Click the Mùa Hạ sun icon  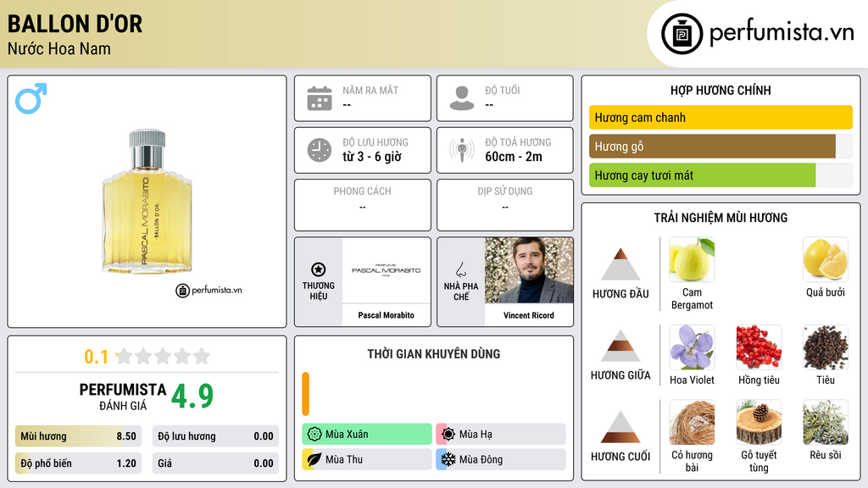[448, 435]
